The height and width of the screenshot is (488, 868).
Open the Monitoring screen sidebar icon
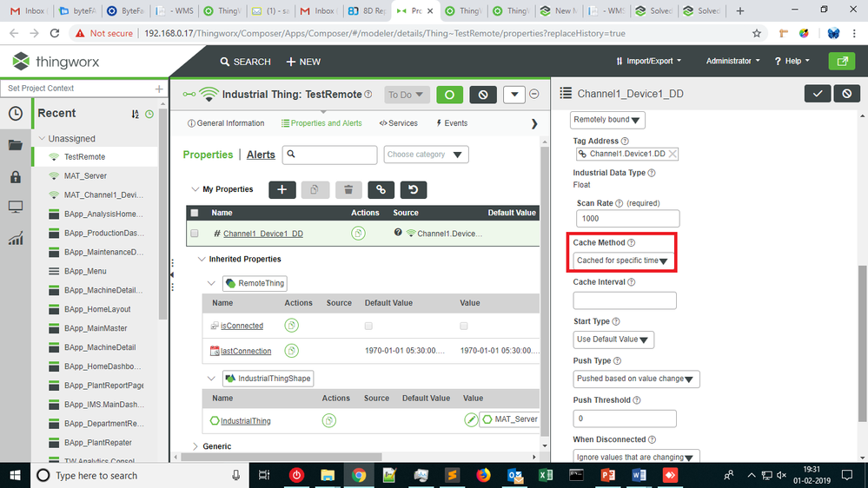16,208
